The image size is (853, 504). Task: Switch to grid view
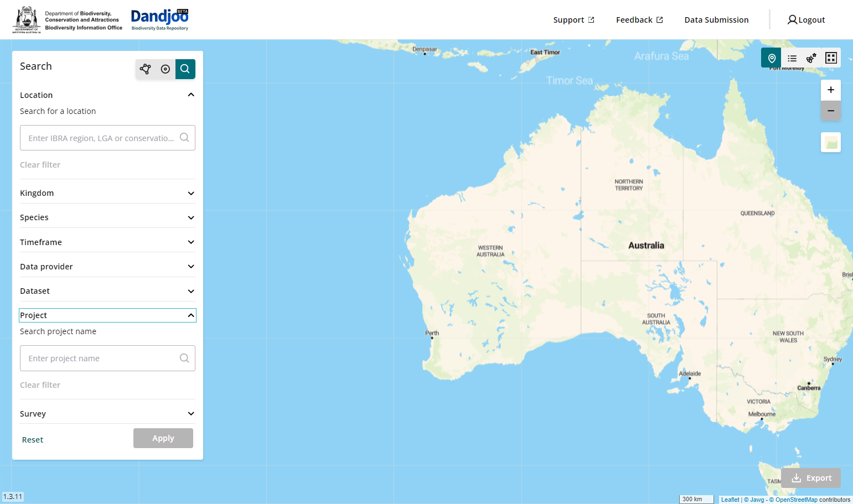(831, 58)
